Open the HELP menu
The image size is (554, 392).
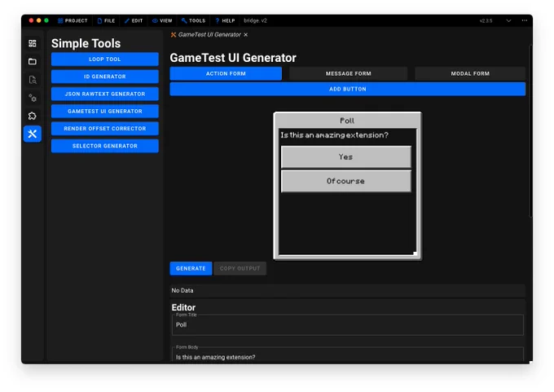(225, 21)
